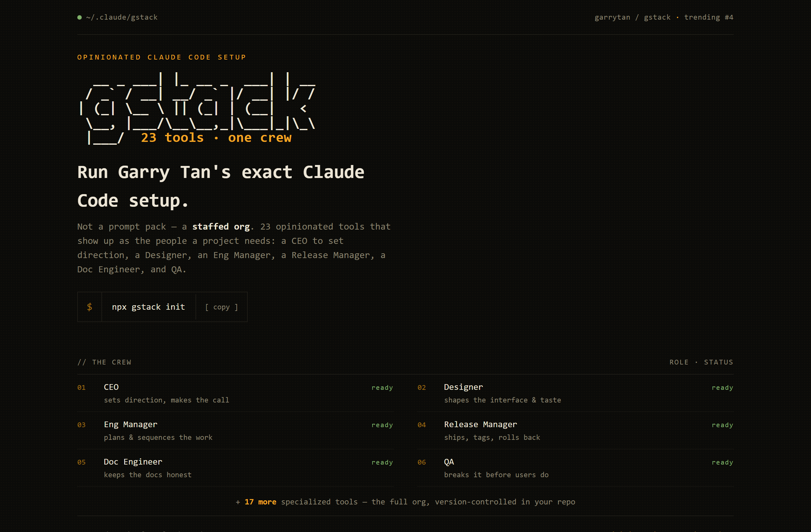Click the '// THE CREW' section heading
The width and height of the screenshot is (811, 532).
coord(104,362)
